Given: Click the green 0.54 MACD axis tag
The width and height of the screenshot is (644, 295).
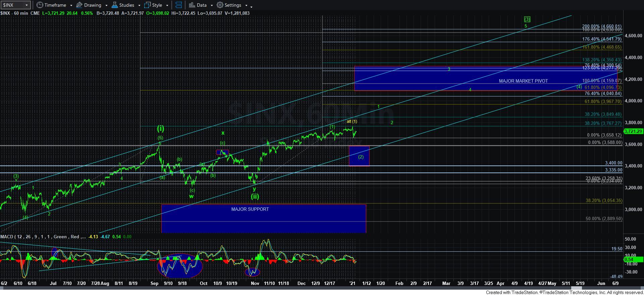Looking at the screenshot, I should coord(633,259).
